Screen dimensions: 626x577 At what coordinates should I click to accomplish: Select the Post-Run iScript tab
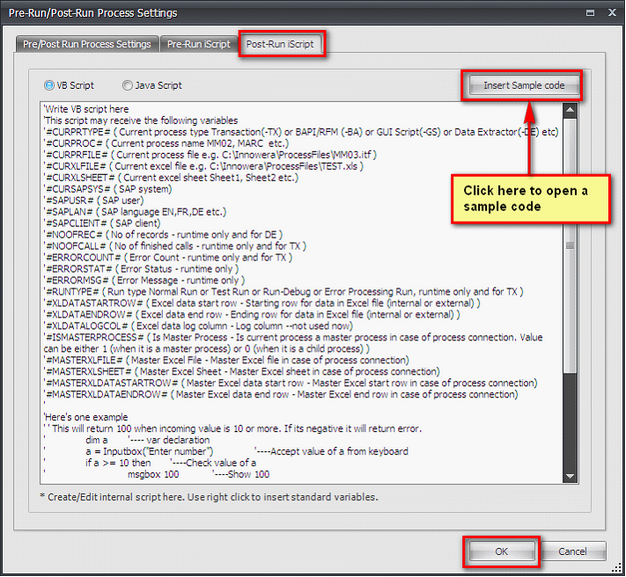[x=282, y=44]
